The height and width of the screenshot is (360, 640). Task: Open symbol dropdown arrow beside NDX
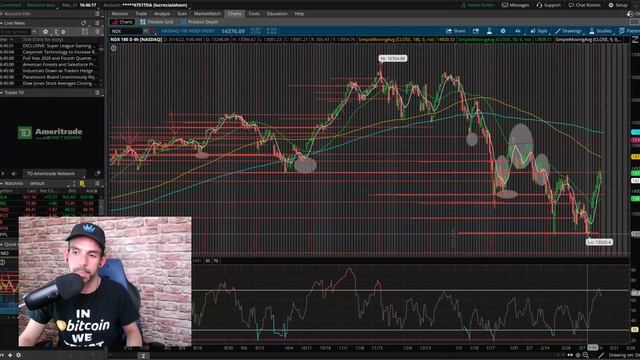[x=146, y=31]
